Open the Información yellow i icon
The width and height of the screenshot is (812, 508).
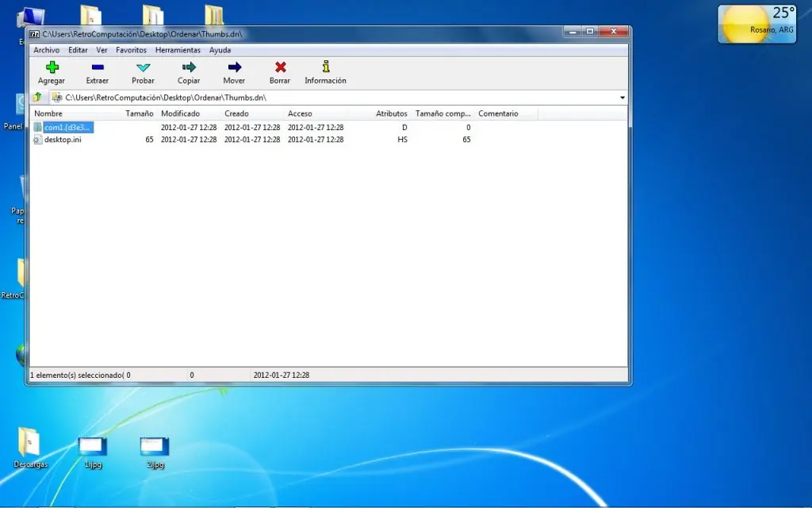coord(326,67)
